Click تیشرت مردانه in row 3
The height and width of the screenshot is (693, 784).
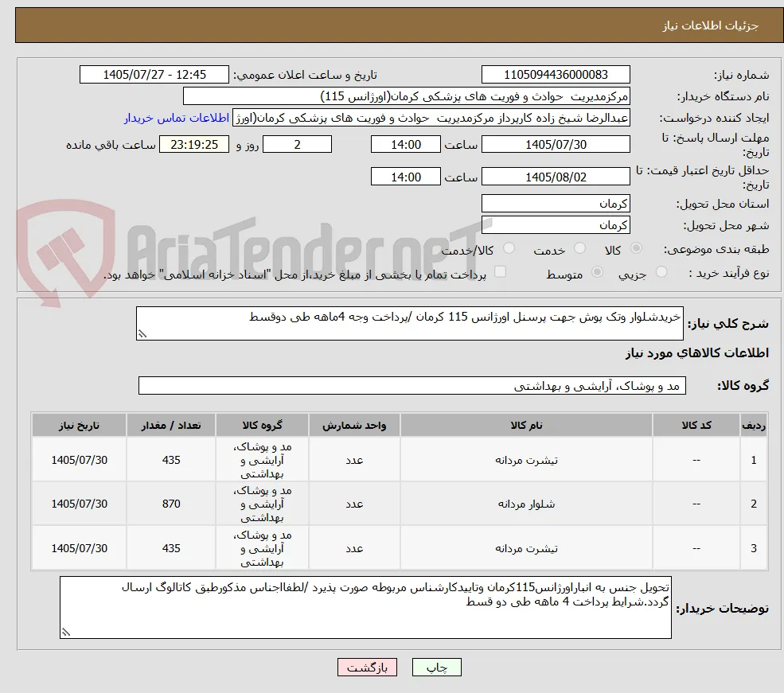tap(526, 549)
